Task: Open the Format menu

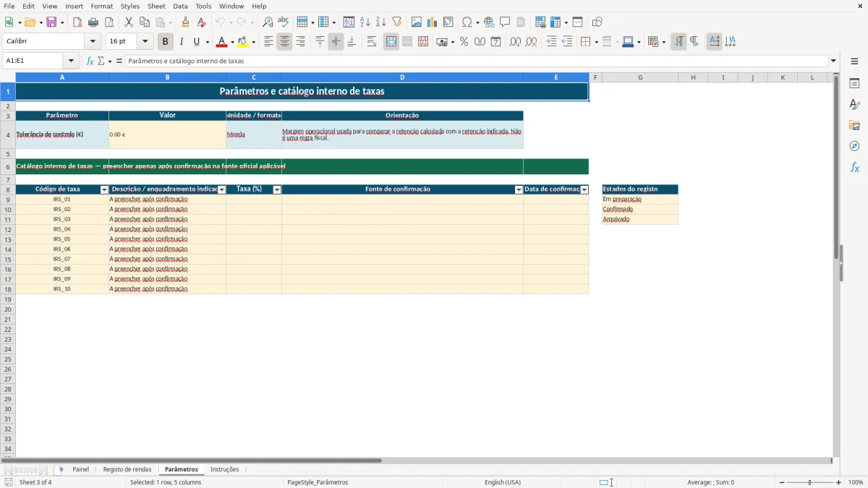Action: 102,6
